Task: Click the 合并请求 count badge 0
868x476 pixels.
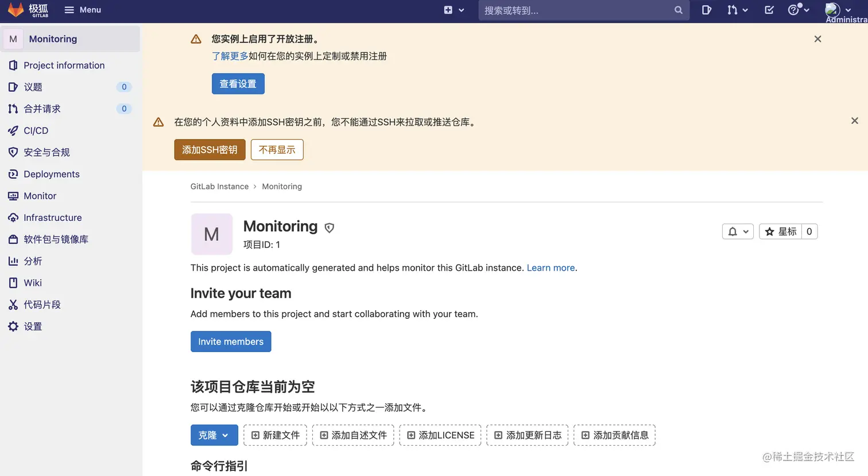Action: coord(124,109)
